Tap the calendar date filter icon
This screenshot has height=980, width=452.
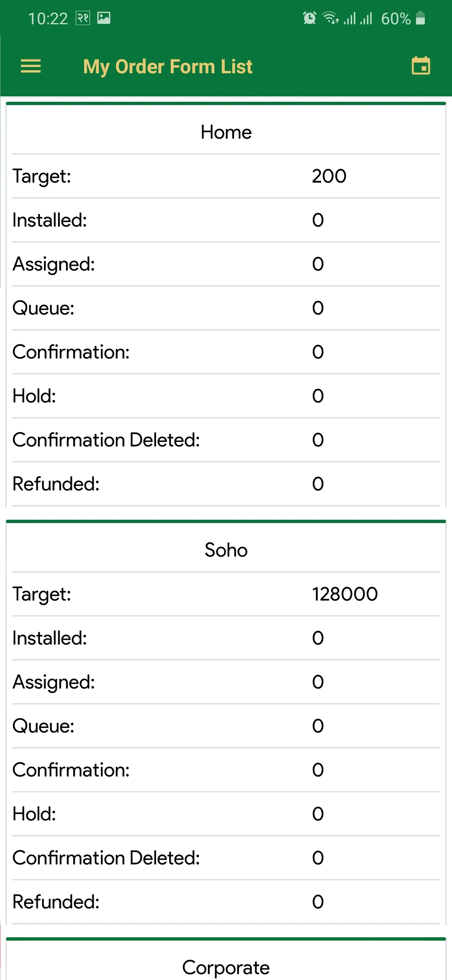(x=421, y=66)
